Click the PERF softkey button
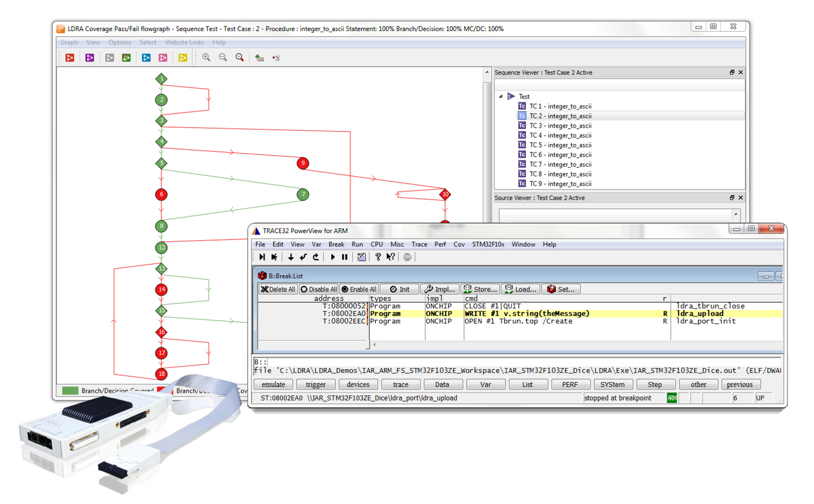 pyautogui.click(x=570, y=385)
